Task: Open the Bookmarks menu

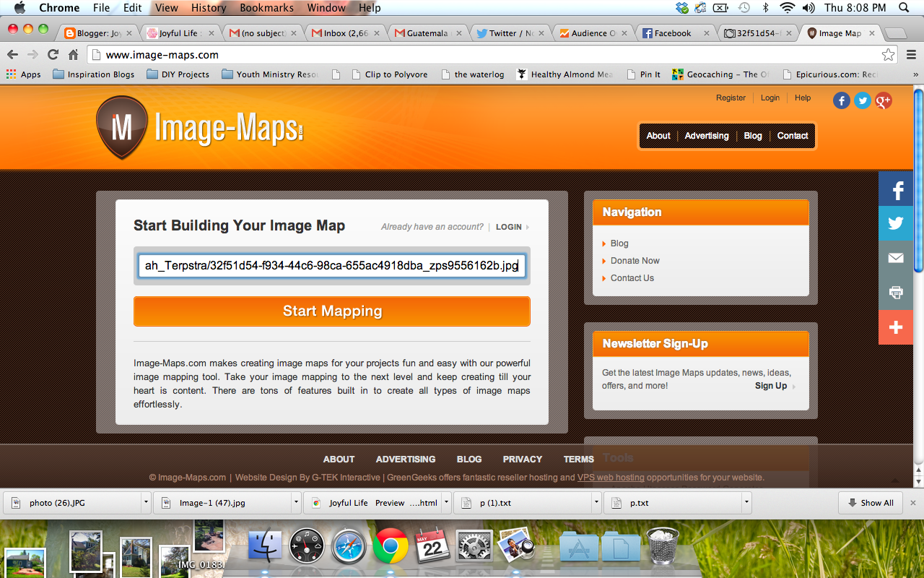Action: [266, 8]
